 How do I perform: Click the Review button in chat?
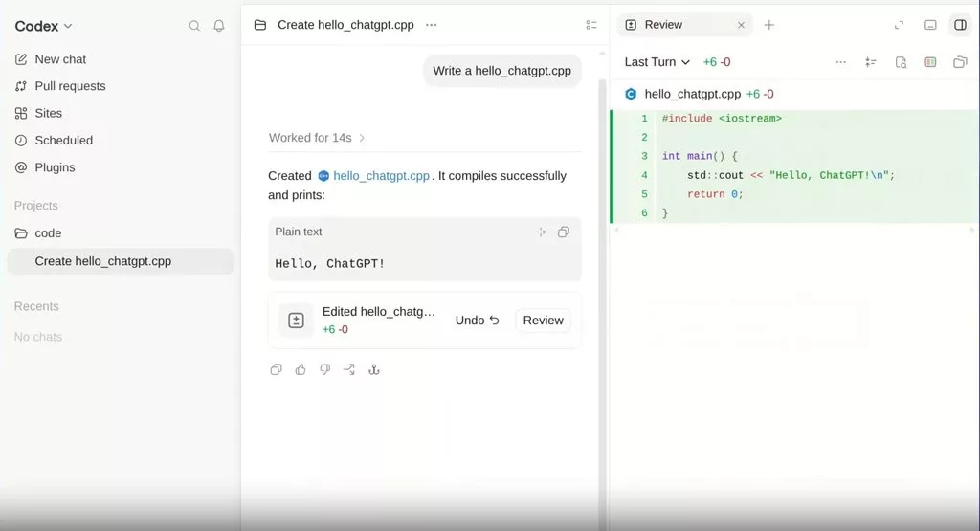(544, 321)
